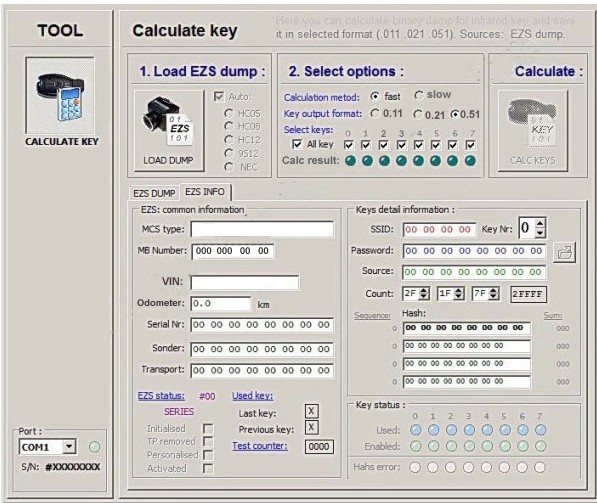
Task: Click the Sequence link label
Action: tap(372, 316)
